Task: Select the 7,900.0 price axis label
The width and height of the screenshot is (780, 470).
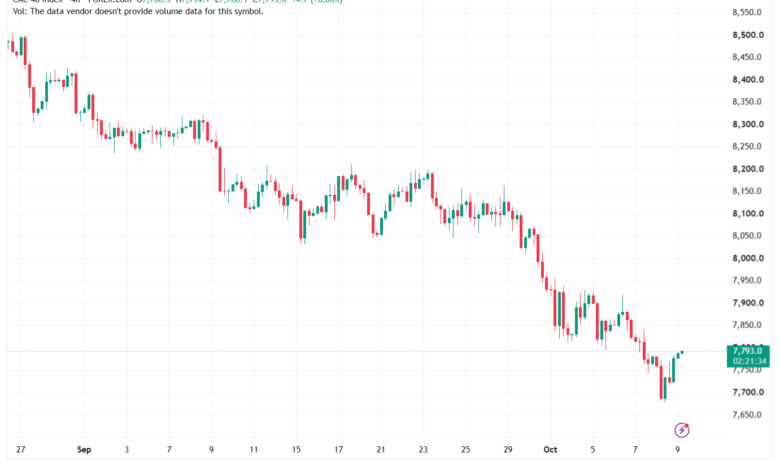Action: [x=748, y=303]
